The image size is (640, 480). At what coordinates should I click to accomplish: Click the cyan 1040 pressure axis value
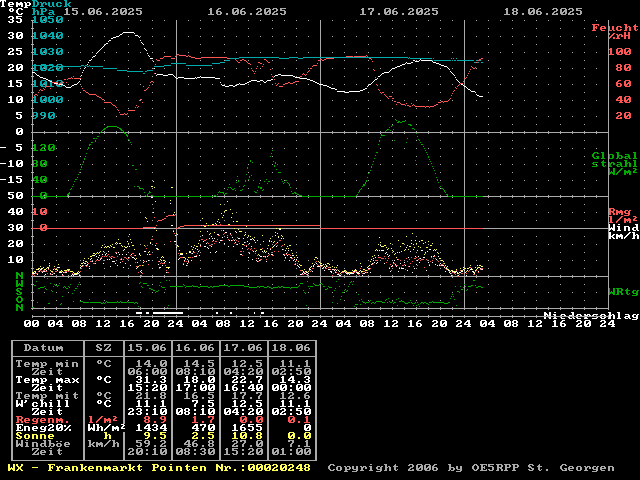click(48, 36)
